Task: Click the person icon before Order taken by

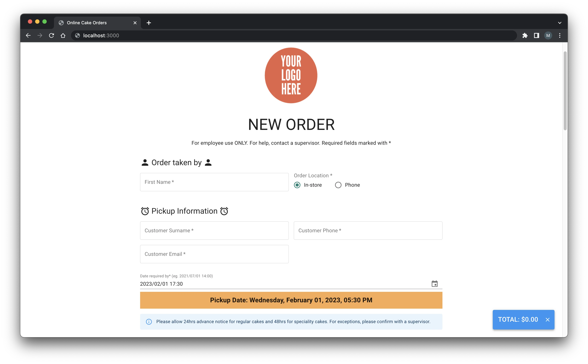Action: coord(145,162)
